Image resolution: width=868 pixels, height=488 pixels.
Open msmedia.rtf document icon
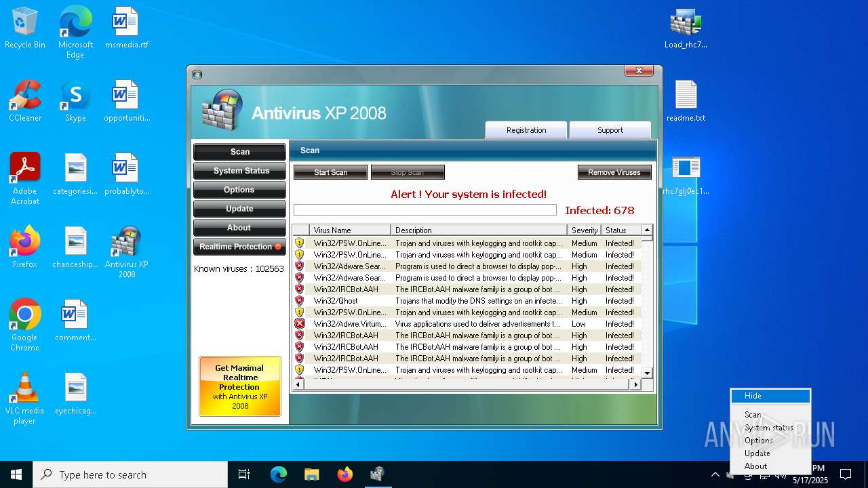point(126,28)
